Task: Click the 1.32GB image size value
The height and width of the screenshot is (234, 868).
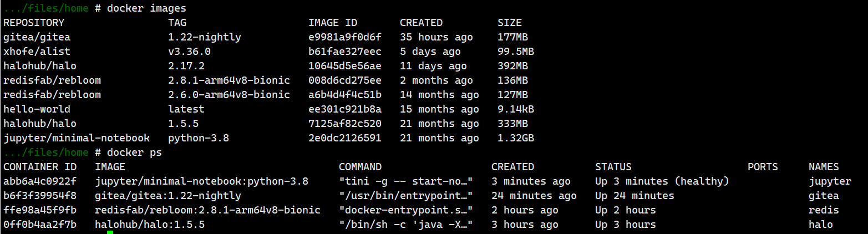Action: click(x=516, y=138)
